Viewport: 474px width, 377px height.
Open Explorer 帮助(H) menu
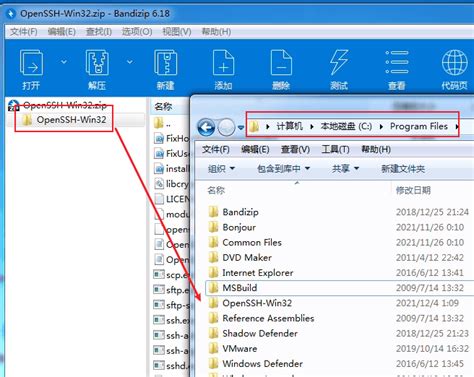coord(376,149)
